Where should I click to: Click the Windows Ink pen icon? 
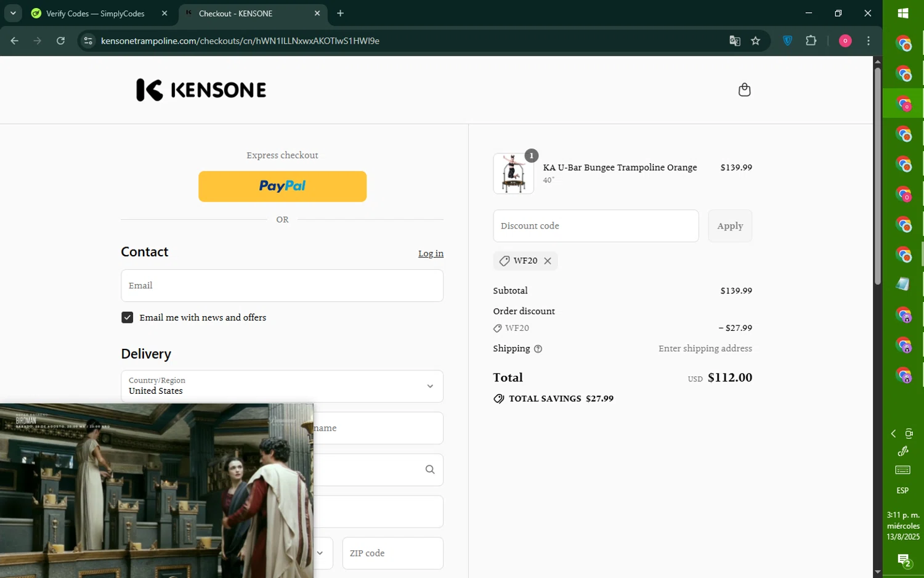tap(903, 452)
